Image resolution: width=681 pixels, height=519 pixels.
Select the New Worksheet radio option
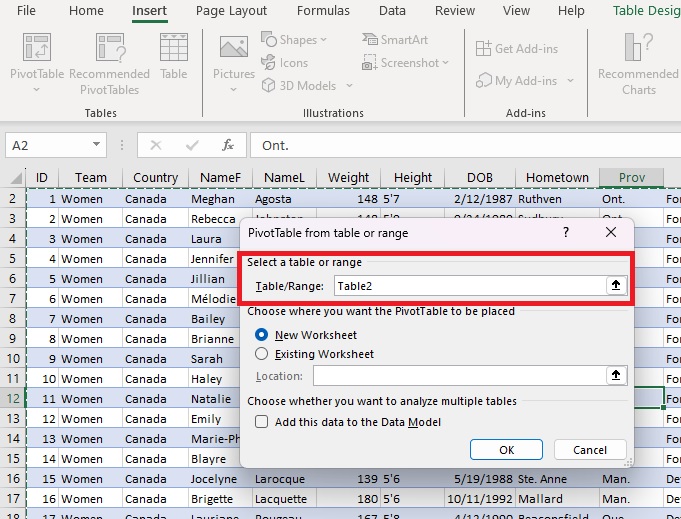tap(261, 335)
